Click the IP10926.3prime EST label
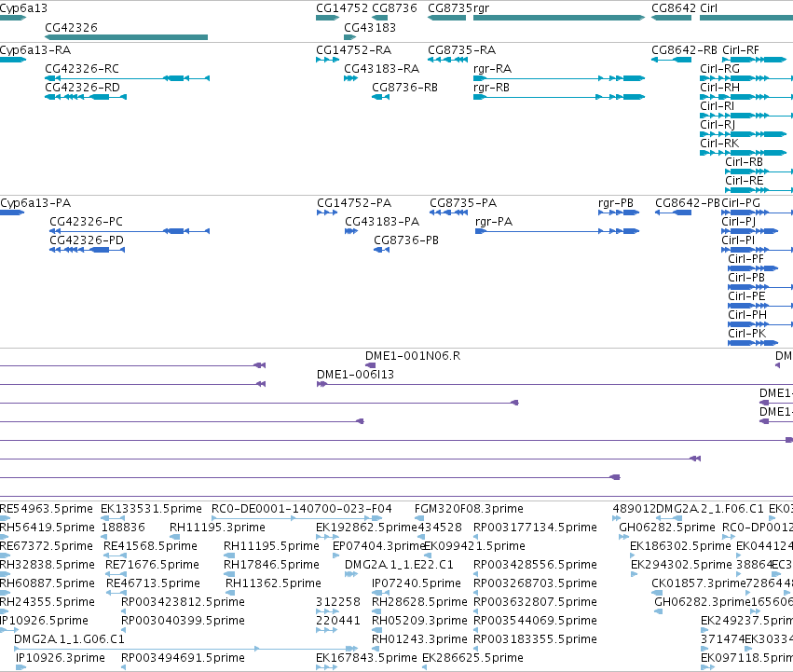793x672 pixels. tap(61, 658)
